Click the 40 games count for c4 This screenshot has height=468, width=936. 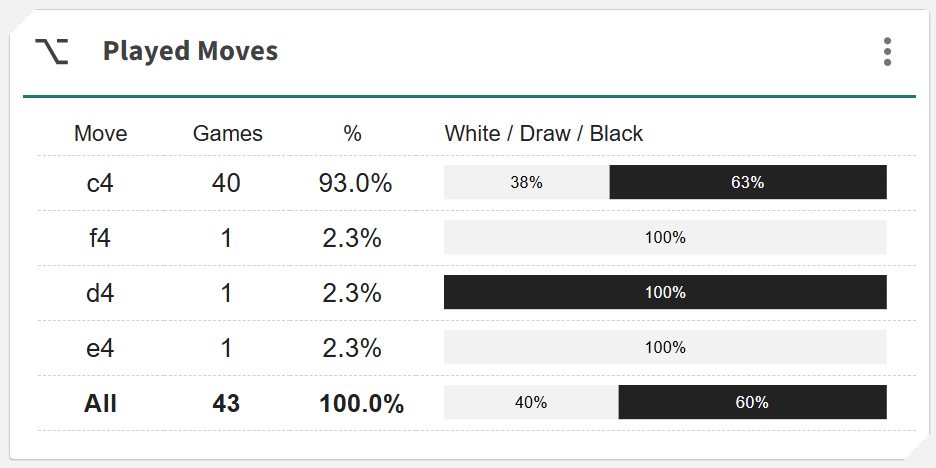click(x=226, y=183)
